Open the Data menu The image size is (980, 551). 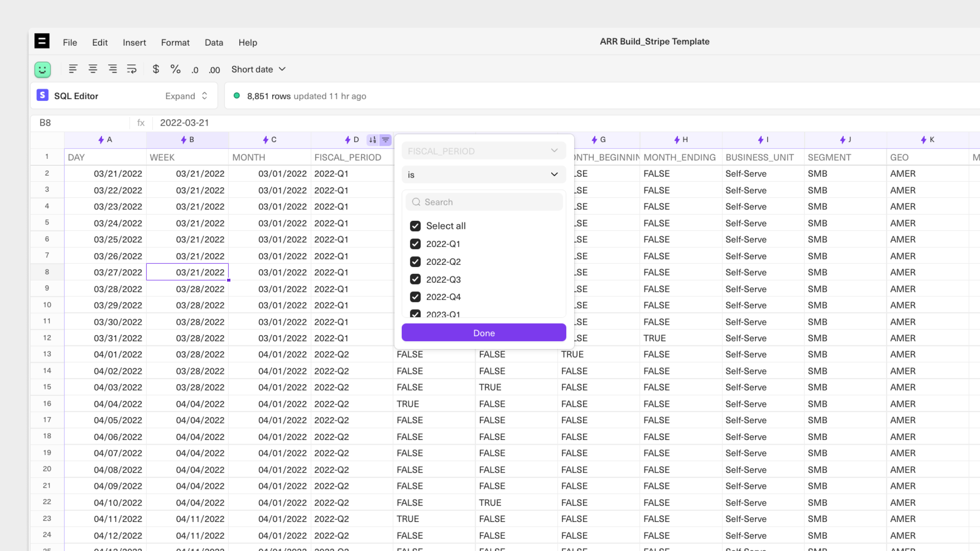[x=214, y=42]
